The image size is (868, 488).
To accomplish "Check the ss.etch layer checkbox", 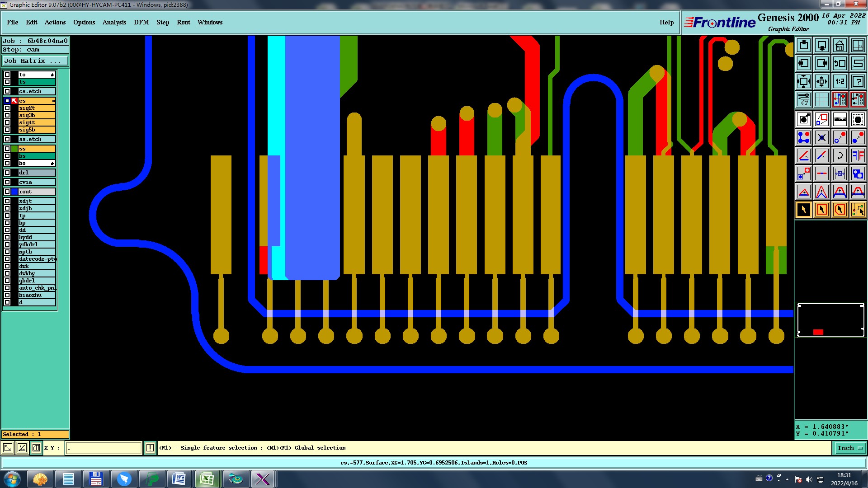I will [x=7, y=139].
